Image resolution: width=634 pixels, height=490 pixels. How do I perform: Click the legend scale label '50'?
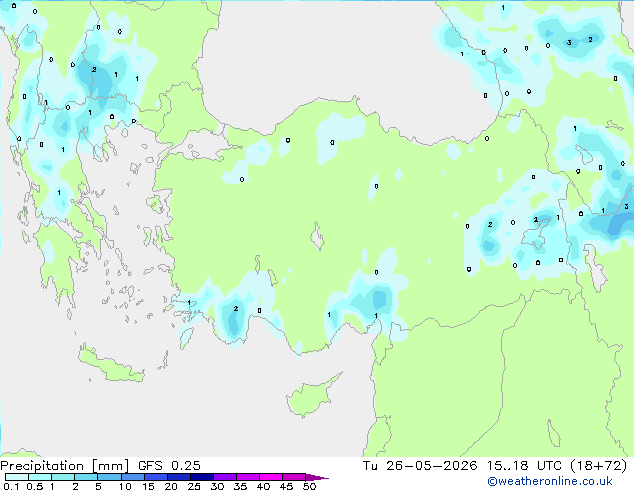coord(309,486)
